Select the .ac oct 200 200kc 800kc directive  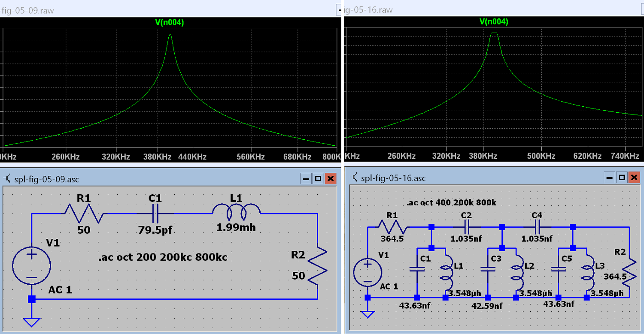coord(163,258)
